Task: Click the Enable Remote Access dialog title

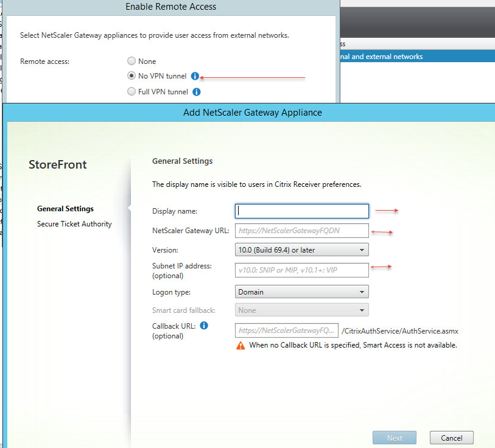Action: [171, 7]
